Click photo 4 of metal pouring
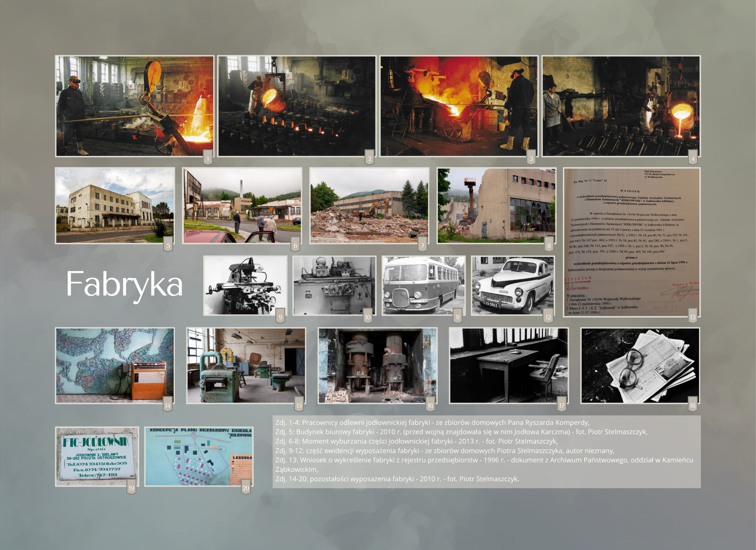The width and height of the screenshot is (756, 550). (x=621, y=106)
